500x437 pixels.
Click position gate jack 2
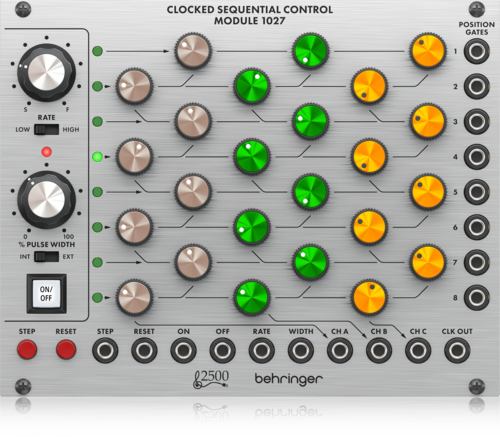point(477,86)
